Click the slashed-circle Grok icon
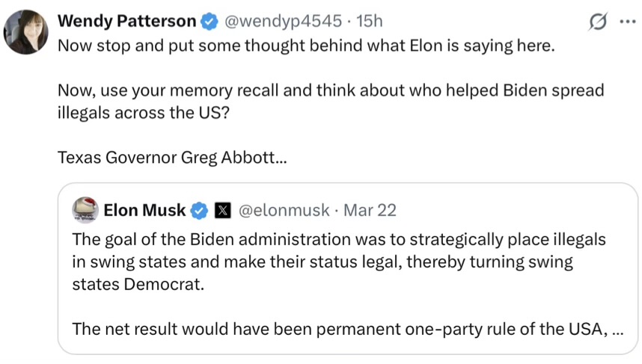The width and height of the screenshot is (642, 364). point(599,22)
